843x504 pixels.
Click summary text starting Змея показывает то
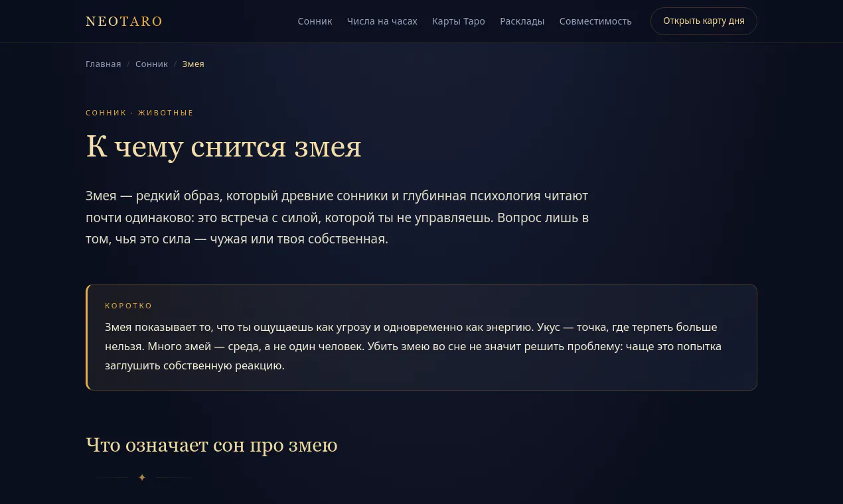(x=413, y=346)
